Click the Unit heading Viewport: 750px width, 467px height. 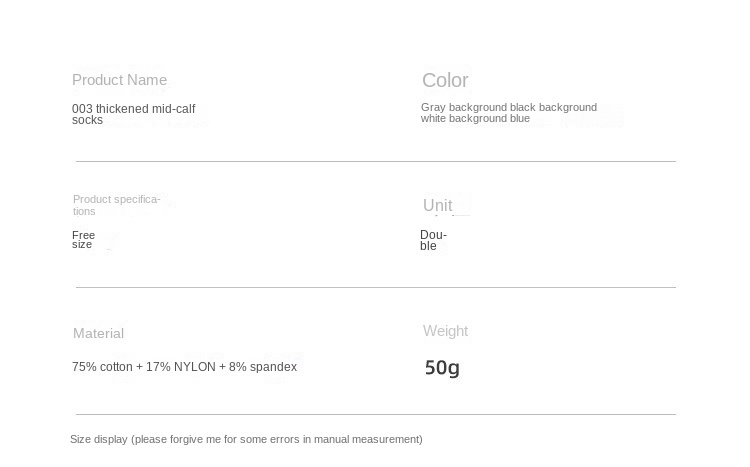click(x=437, y=205)
